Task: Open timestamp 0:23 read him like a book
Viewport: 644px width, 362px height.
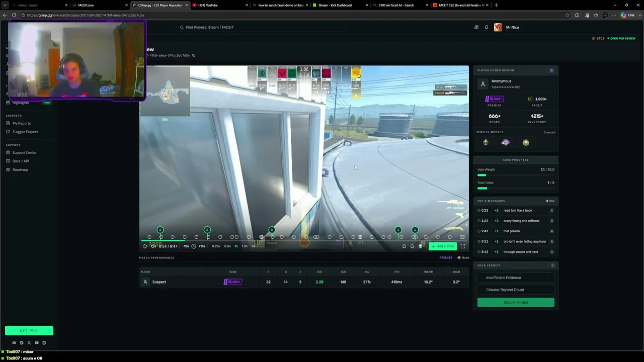Action: click(516, 211)
